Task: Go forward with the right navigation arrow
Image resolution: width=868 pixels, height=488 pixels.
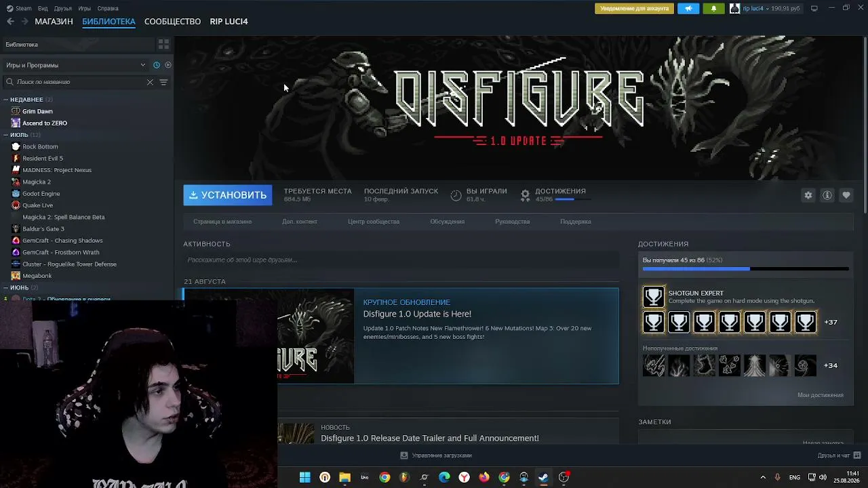Action: [x=25, y=22]
